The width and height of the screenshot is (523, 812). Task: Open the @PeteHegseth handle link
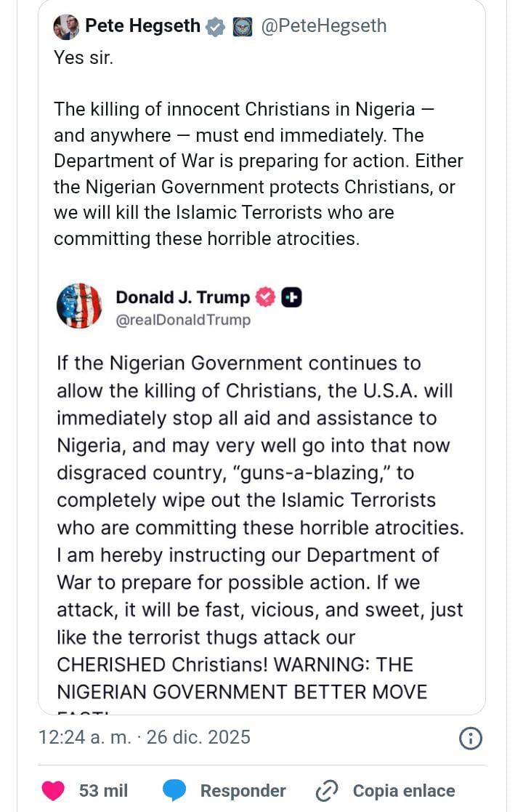coord(323,27)
